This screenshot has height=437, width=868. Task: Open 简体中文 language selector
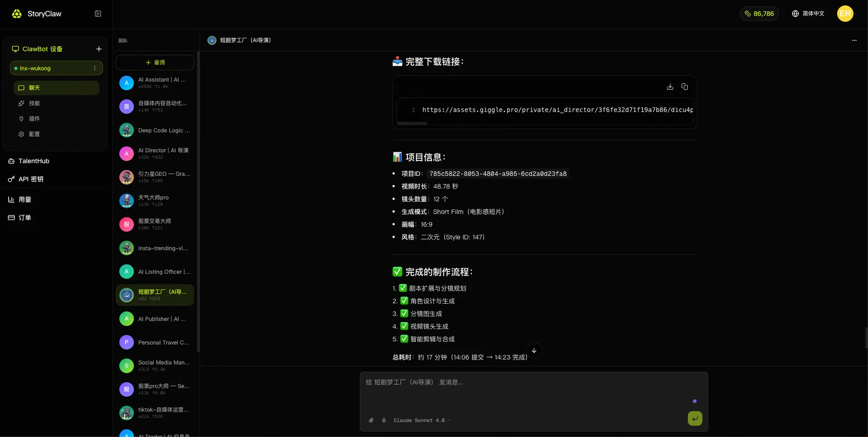808,14
